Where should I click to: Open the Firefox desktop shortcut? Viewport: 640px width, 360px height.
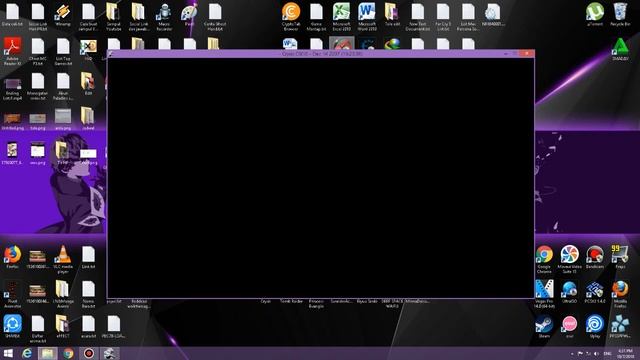click(13, 257)
